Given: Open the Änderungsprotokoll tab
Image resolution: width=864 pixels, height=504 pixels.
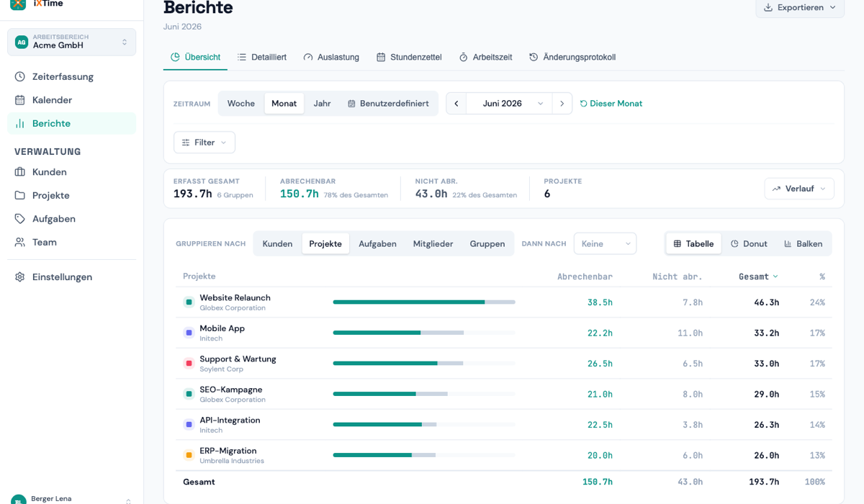Looking at the screenshot, I should [572, 57].
